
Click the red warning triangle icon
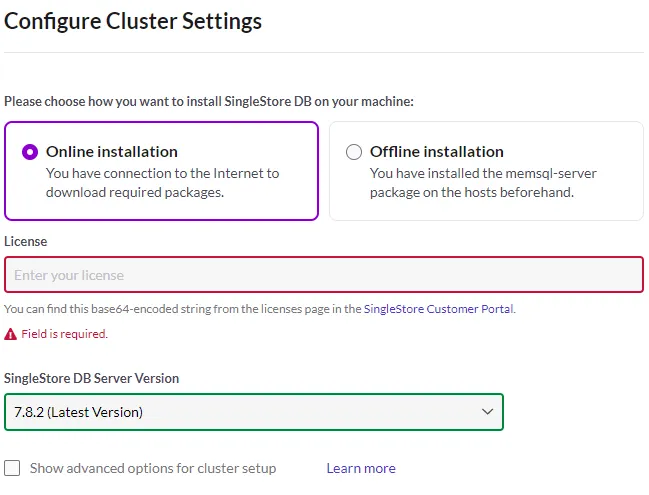coord(10,334)
